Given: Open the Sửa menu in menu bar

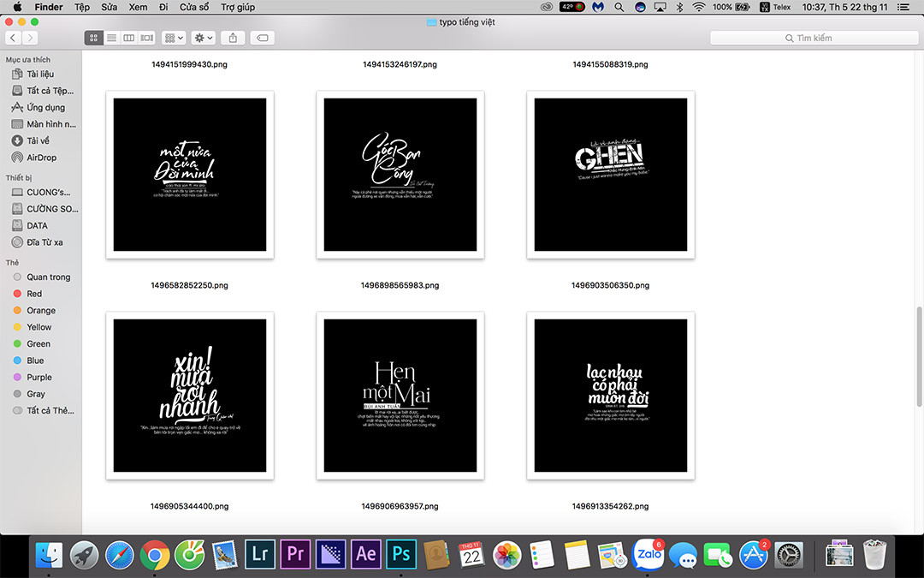Looking at the screenshot, I should pos(109,7).
